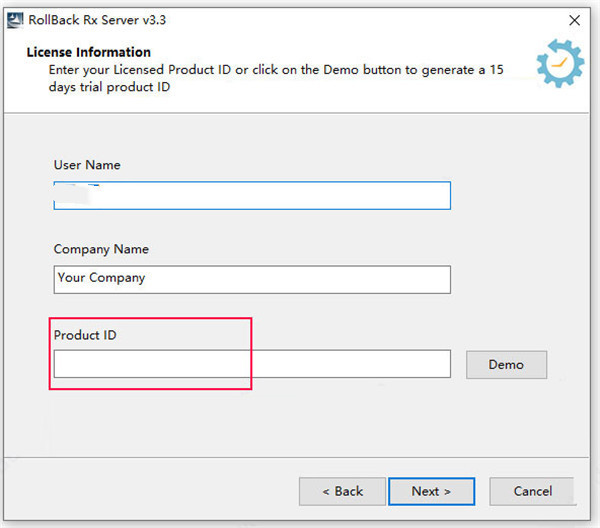
Task: Focus the User Name input field
Action: point(252,196)
